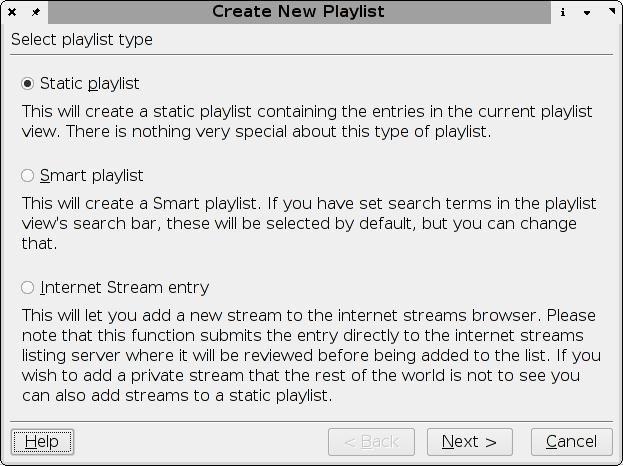The height and width of the screenshot is (466, 623).
Task: Cancel the new playlist dialog
Action: coord(571,441)
